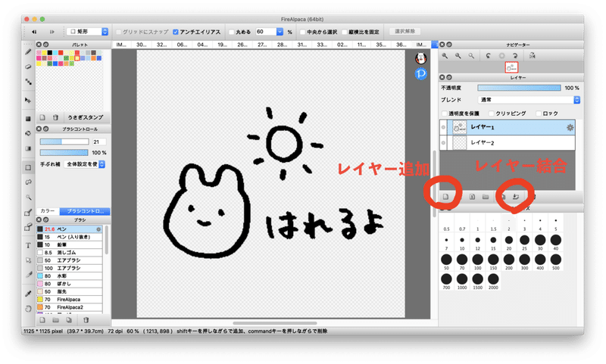
Task: Select the Gradient tool in the toolbar
Action: (x=28, y=148)
